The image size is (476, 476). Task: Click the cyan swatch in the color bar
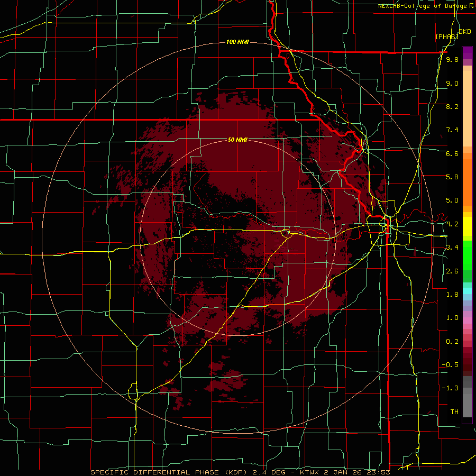pyautogui.click(x=467, y=291)
